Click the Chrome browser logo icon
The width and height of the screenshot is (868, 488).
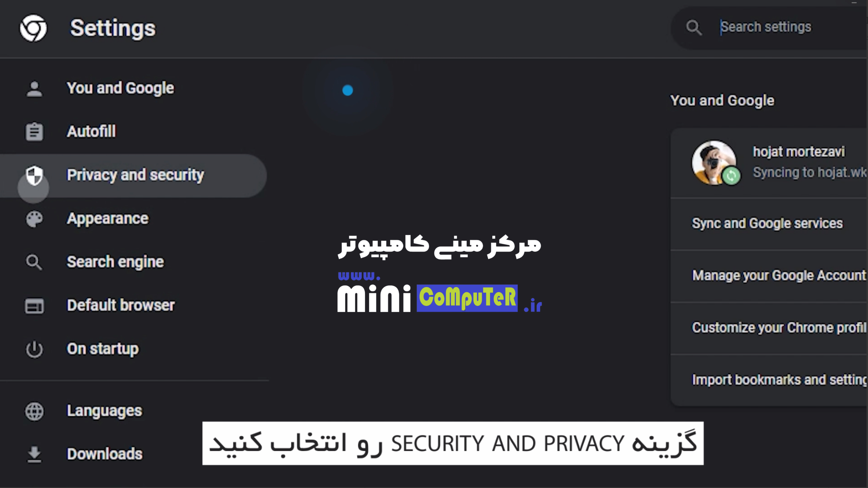(x=33, y=27)
